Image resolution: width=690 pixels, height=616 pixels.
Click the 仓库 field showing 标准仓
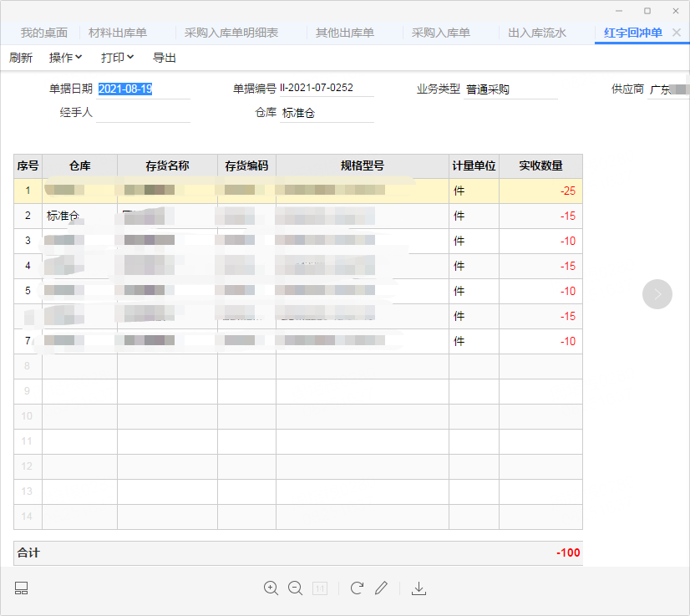tap(327, 113)
